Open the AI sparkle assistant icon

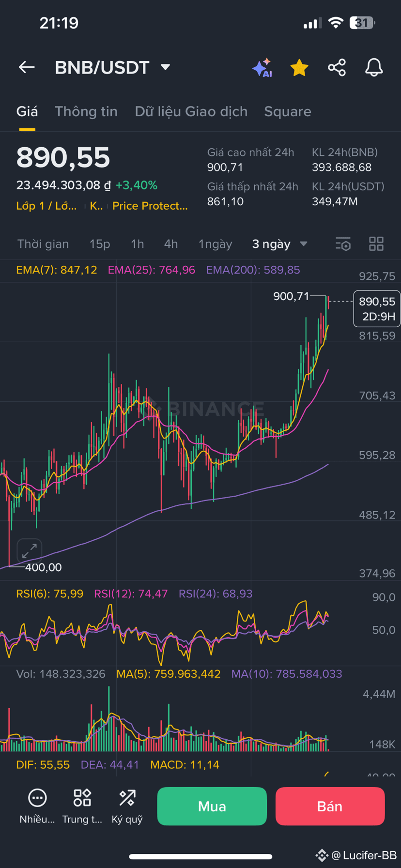point(262,68)
